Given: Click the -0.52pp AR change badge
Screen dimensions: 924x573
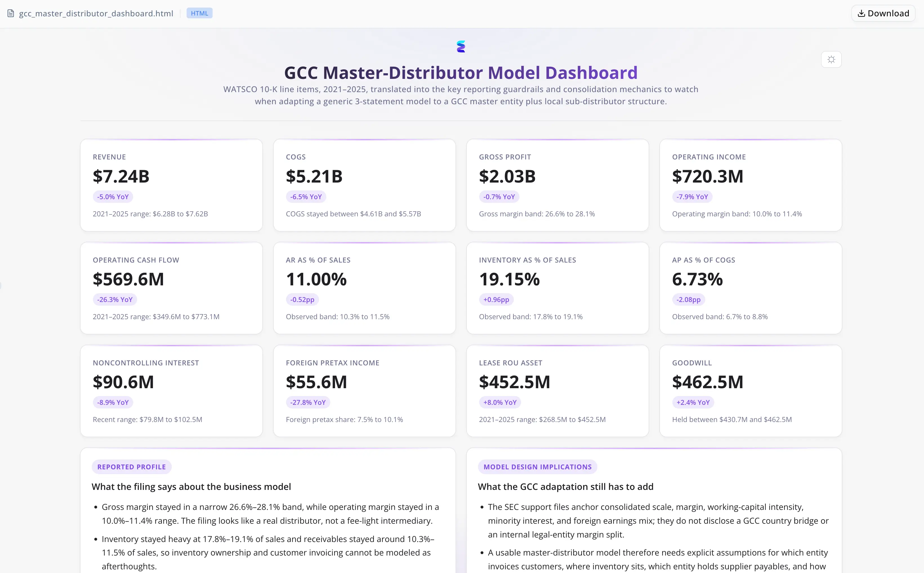Looking at the screenshot, I should point(302,299).
